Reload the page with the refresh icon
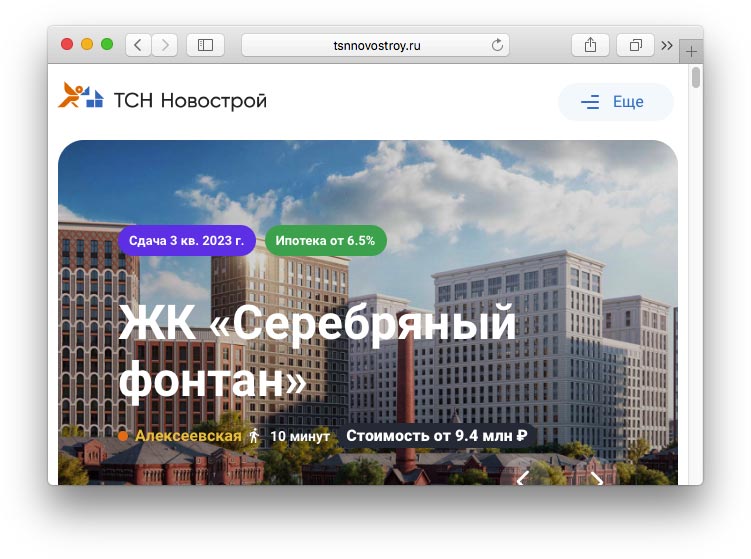Screen dimensions: 751x559 (x=497, y=45)
